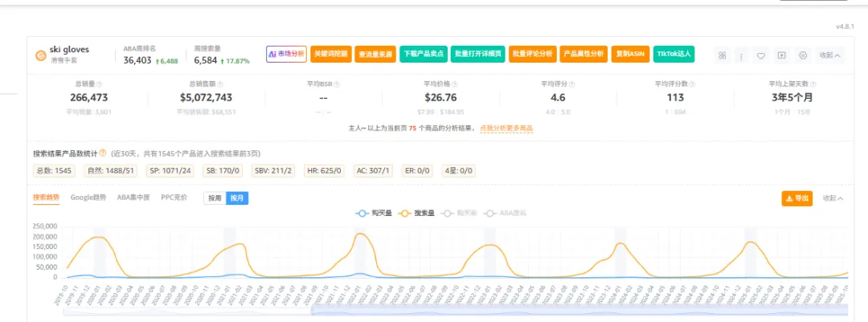Enable the 购买率 legend series
868x322 pixels.
click(x=459, y=213)
